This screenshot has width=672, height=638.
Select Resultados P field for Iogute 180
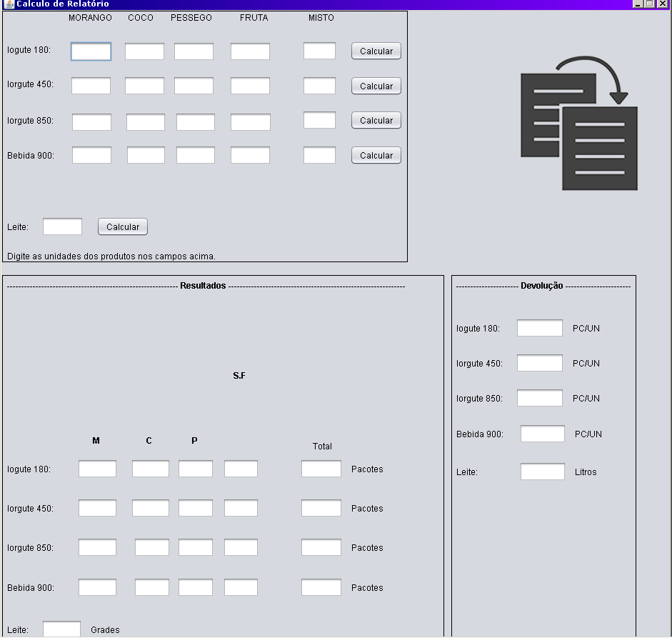click(196, 469)
